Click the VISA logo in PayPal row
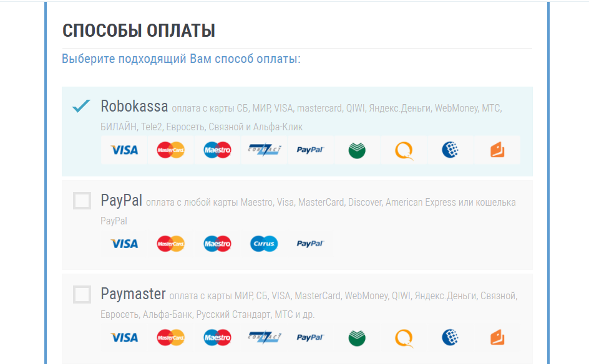589x364 pixels. [124, 244]
